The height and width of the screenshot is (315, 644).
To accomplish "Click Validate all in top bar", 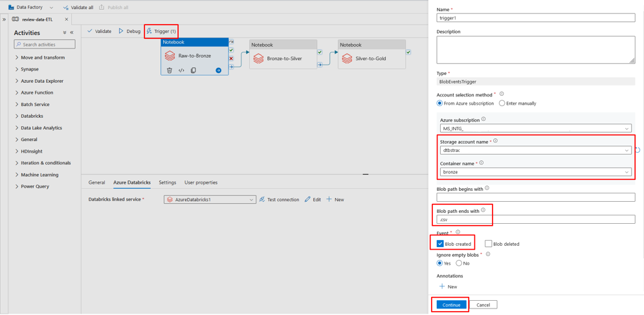I will [x=78, y=7].
